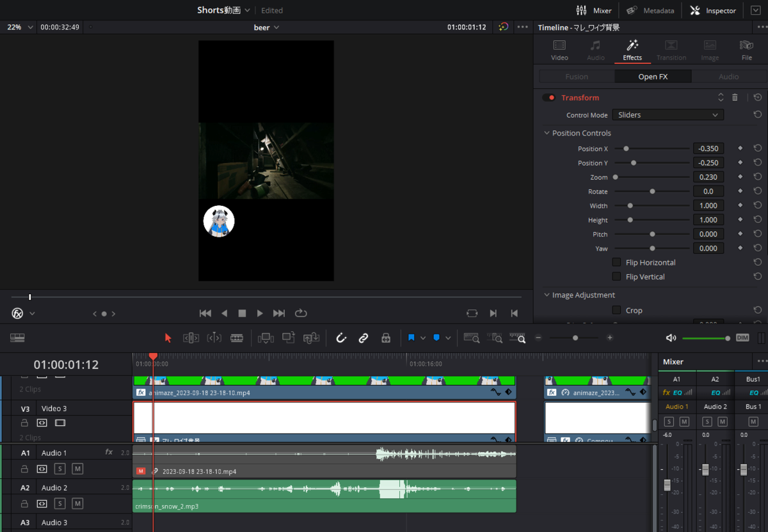Open the viewer zoom 22% dropdown

point(19,27)
